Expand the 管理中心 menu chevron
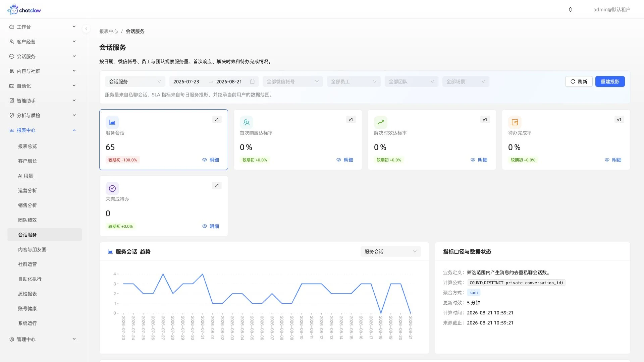644x362 pixels. tap(74, 339)
